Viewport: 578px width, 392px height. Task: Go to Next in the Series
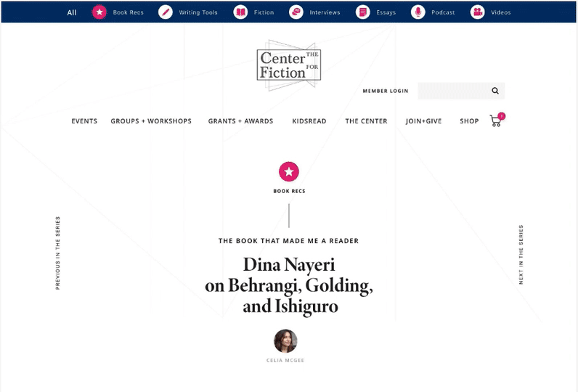coord(521,255)
